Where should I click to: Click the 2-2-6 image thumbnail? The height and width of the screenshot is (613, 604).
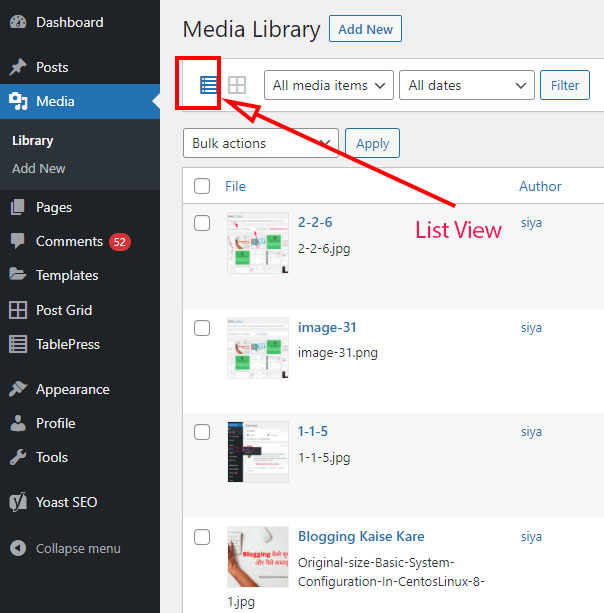click(x=258, y=243)
